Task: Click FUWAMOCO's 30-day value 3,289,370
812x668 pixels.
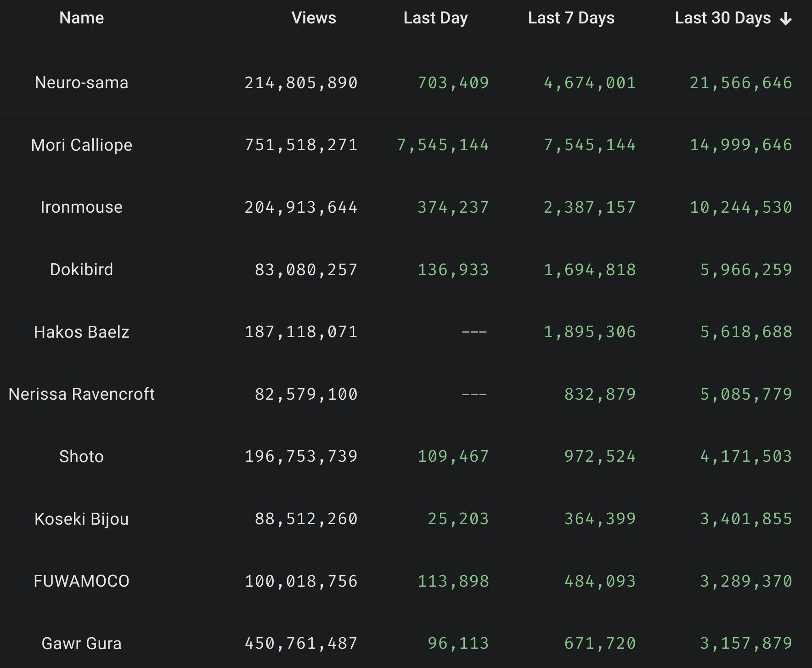Action: pos(746,581)
